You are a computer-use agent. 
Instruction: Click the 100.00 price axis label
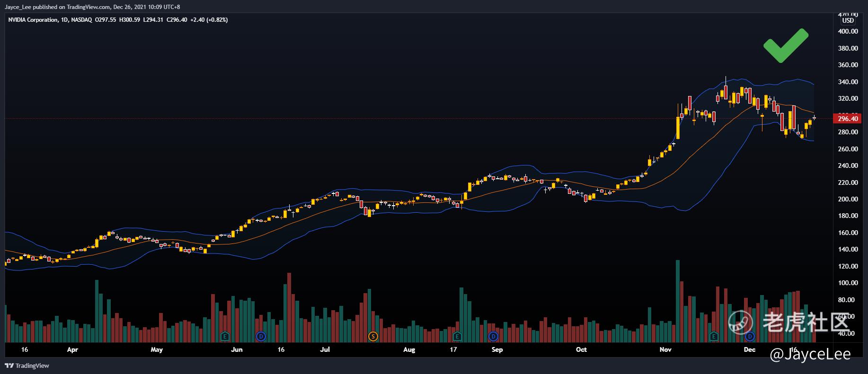click(x=848, y=283)
